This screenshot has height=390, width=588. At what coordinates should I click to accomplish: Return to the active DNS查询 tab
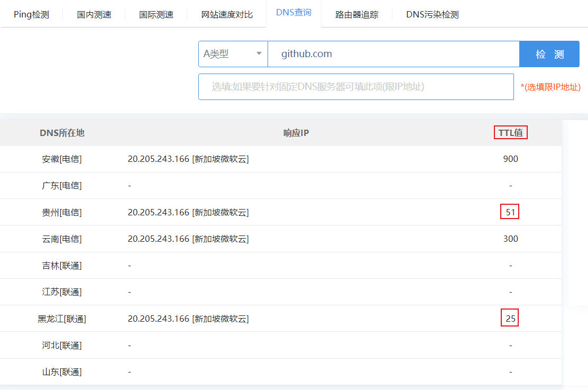tap(293, 12)
